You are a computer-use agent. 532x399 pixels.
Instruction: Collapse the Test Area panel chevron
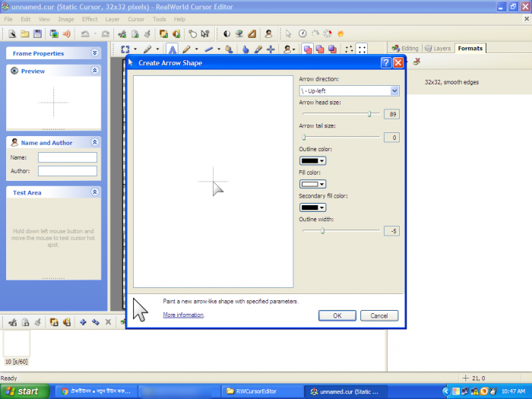(95, 192)
